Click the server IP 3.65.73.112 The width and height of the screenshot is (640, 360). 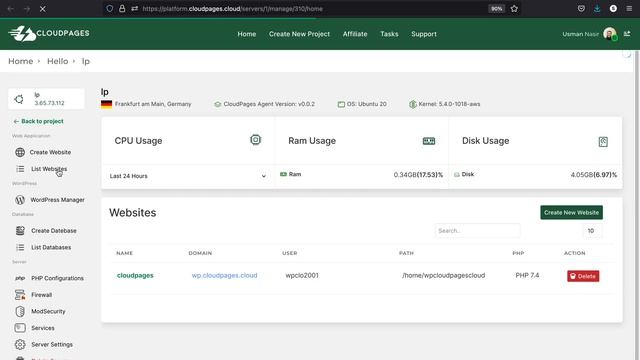click(x=49, y=103)
